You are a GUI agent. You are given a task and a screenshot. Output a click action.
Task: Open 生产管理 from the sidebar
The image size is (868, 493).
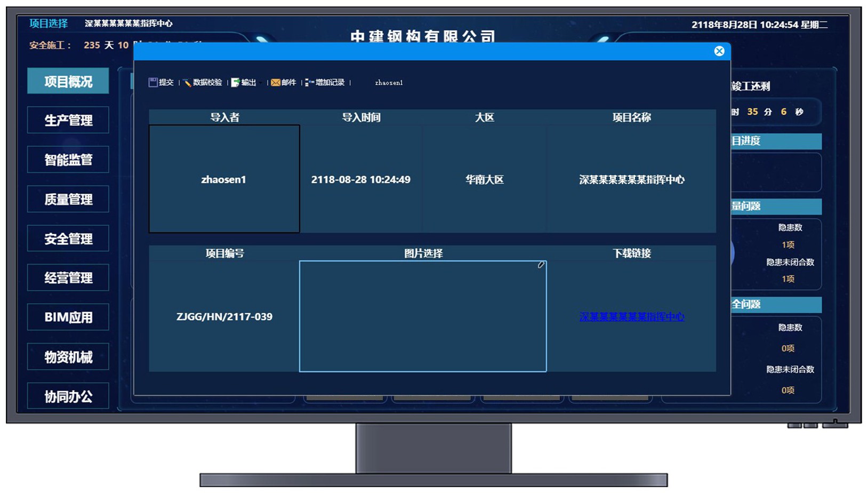68,120
